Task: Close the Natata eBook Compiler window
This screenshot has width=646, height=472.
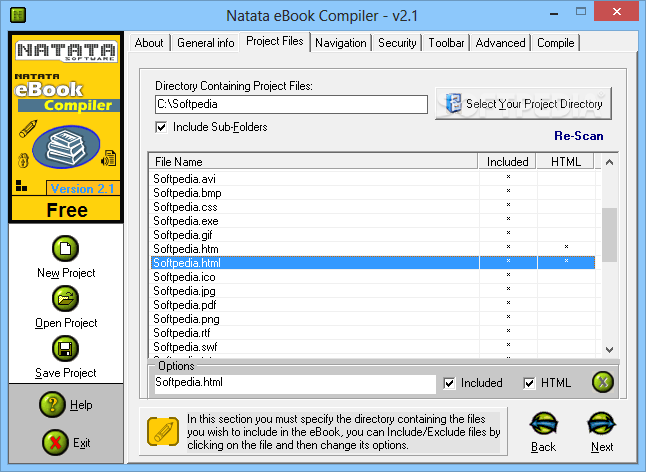Action: [616, 12]
